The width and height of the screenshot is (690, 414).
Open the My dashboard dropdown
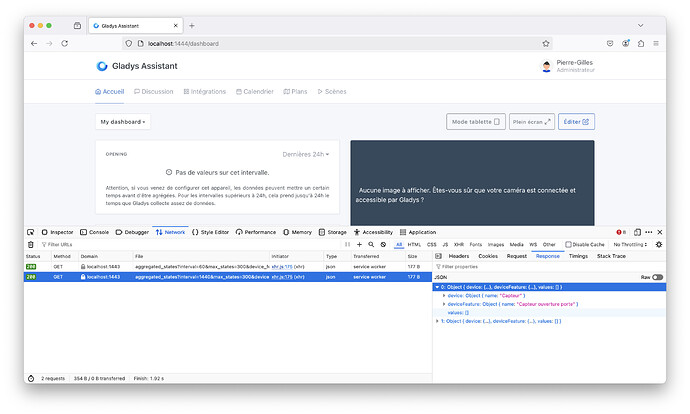pos(123,122)
